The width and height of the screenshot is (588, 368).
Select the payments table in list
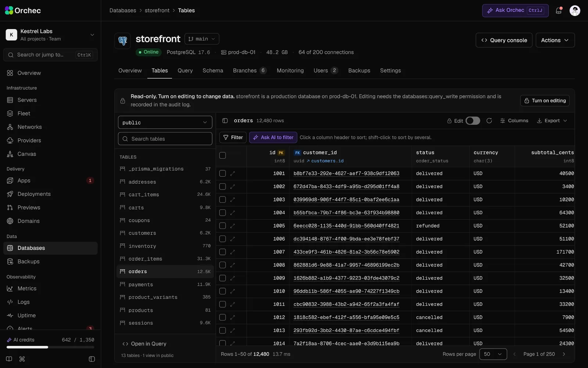pyautogui.click(x=165, y=284)
